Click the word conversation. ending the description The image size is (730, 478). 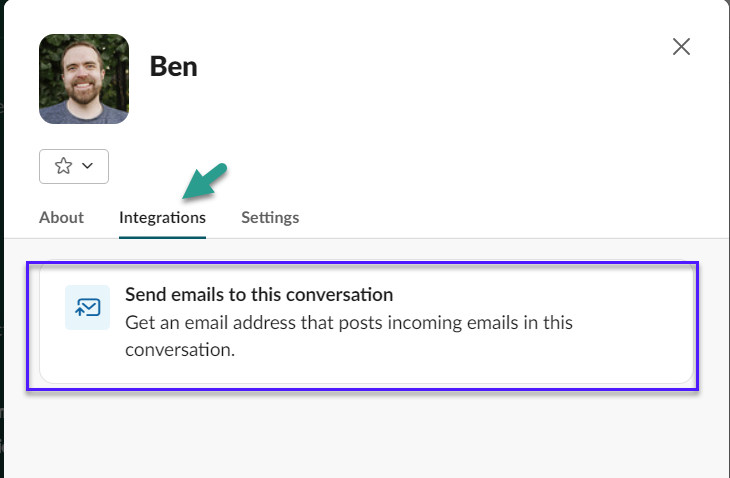[x=180, y=350]
